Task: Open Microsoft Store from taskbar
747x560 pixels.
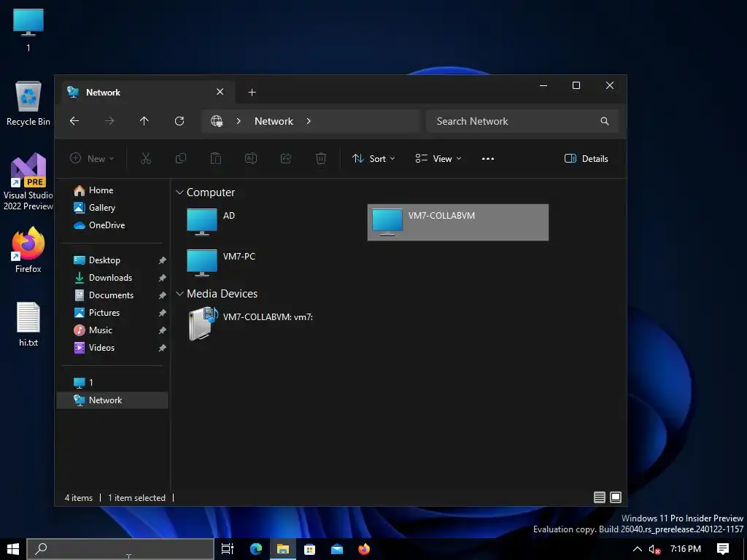Action: point(309,549)
